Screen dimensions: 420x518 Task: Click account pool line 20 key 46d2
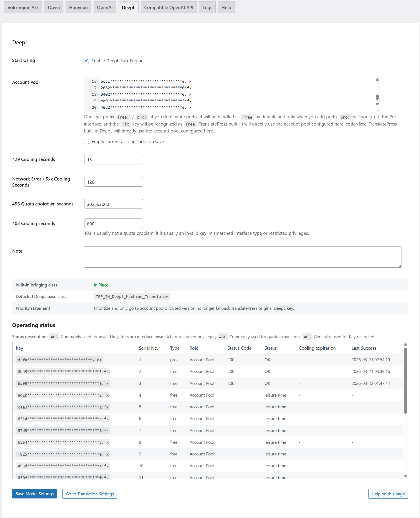click(x=146, y=108)
